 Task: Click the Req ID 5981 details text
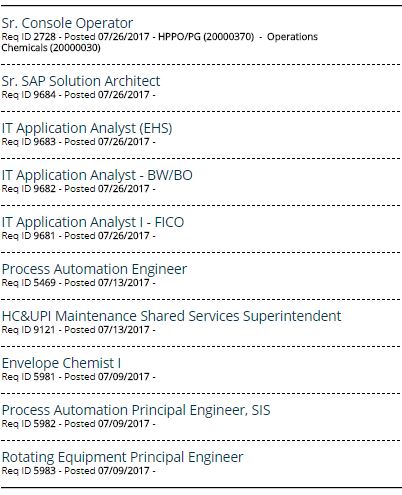[x=79, y=377]
